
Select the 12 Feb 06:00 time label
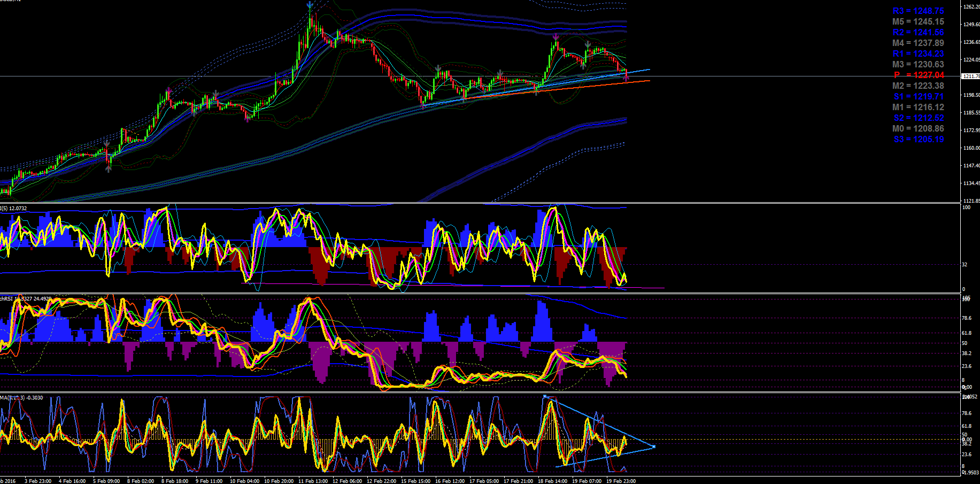[347, 481]
